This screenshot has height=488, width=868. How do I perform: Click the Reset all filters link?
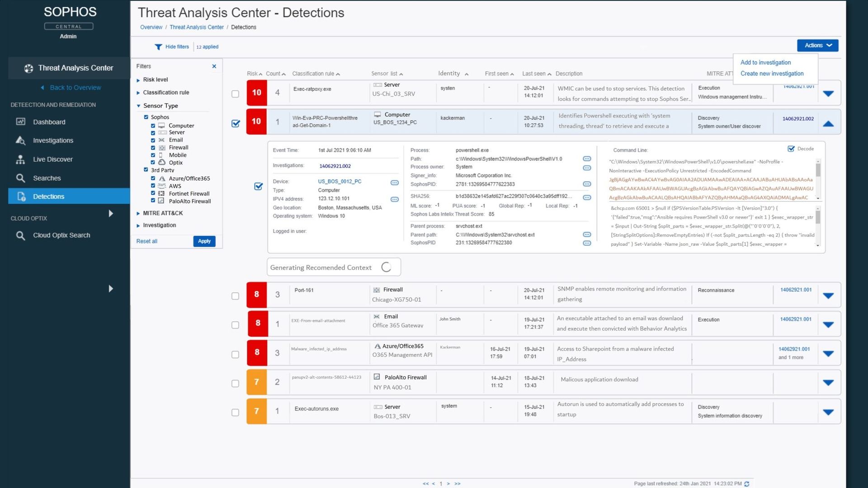point(147,241)
